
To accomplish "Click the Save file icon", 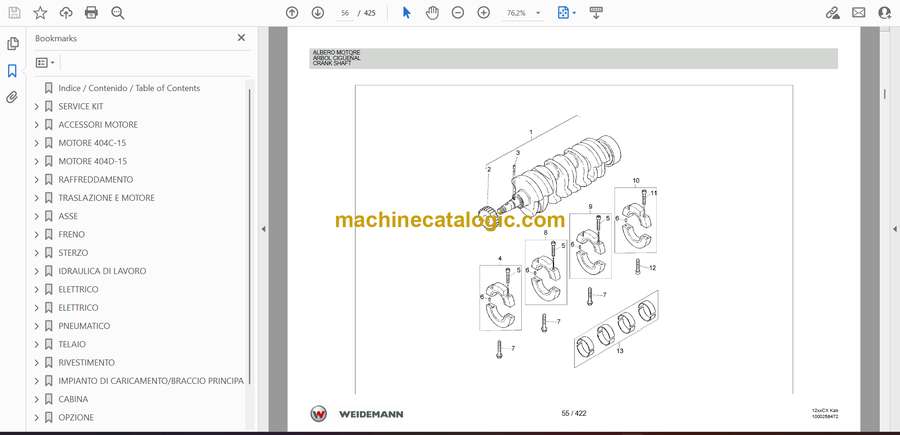I will point(14,13).
